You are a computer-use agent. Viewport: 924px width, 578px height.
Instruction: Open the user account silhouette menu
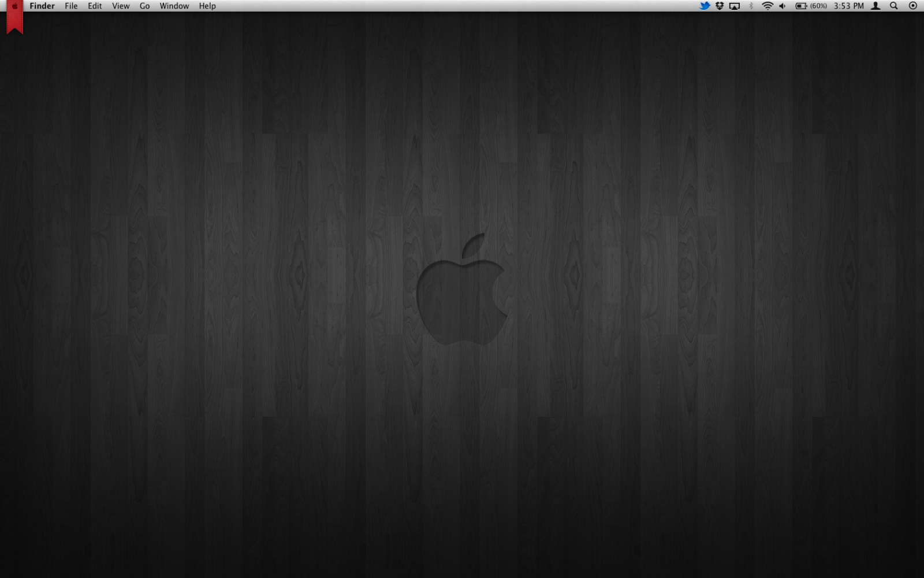(875, 6)
